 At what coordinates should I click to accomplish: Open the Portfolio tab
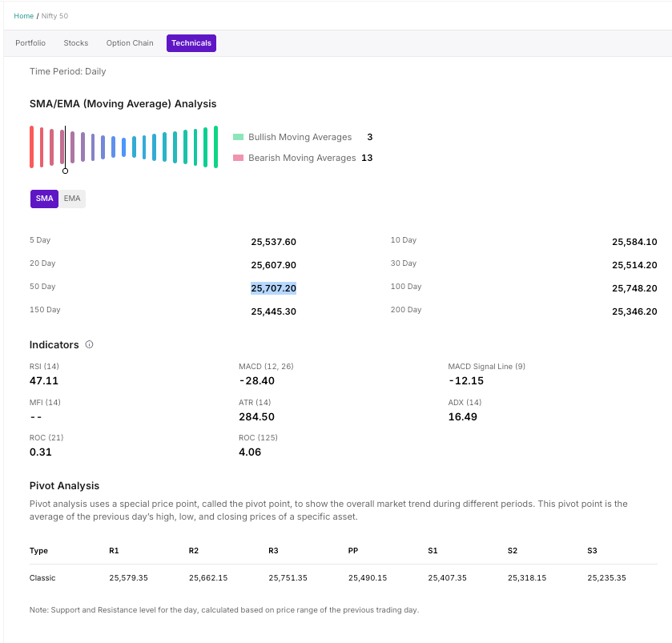click(30, 43)
